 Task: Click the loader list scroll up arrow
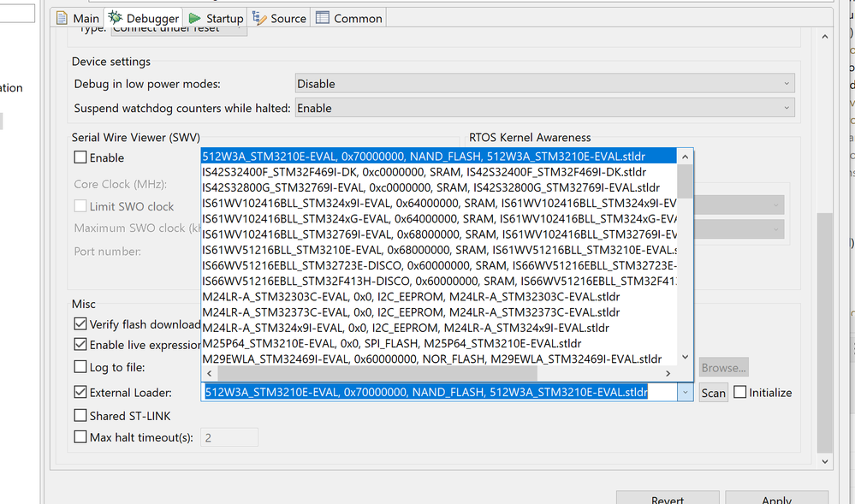tap(685, 157)
